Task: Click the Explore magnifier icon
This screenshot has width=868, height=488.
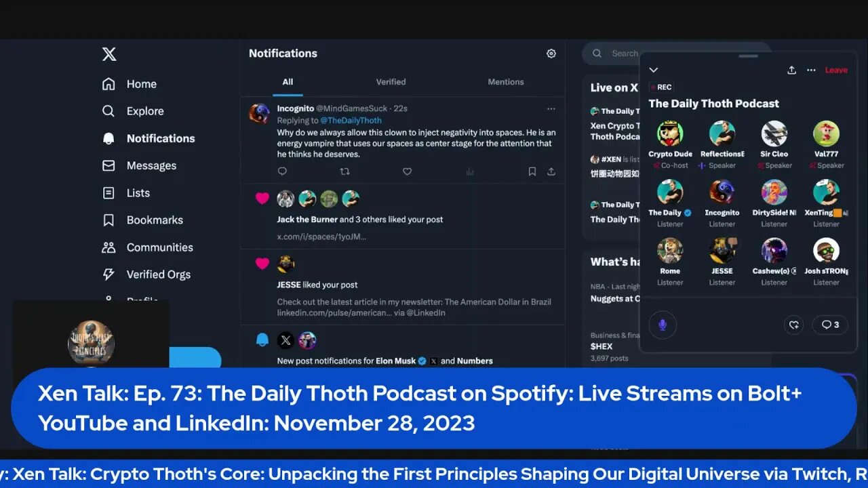Action: [x=108, y=111]
